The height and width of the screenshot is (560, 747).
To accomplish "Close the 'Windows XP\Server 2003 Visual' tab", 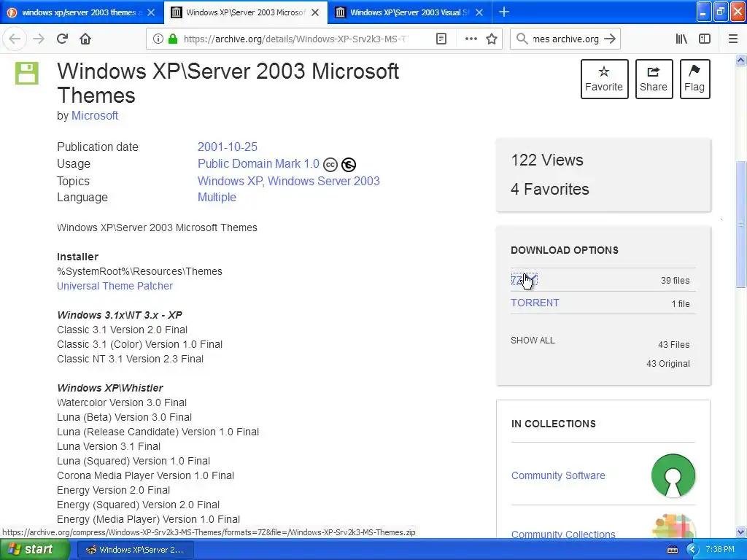I will [x=479, y=12].
